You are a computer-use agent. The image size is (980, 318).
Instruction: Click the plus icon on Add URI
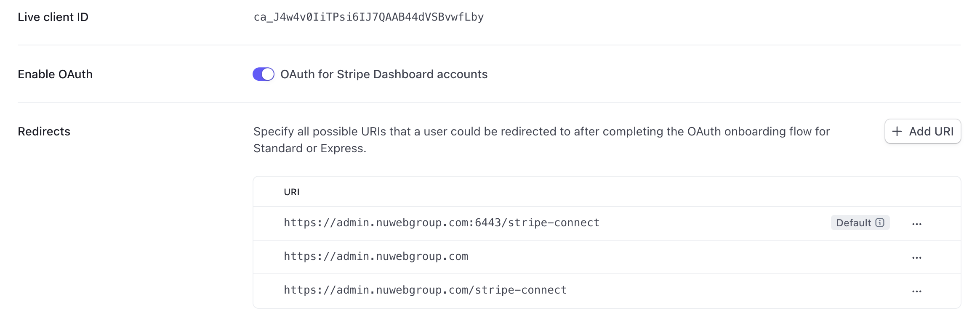897,131
